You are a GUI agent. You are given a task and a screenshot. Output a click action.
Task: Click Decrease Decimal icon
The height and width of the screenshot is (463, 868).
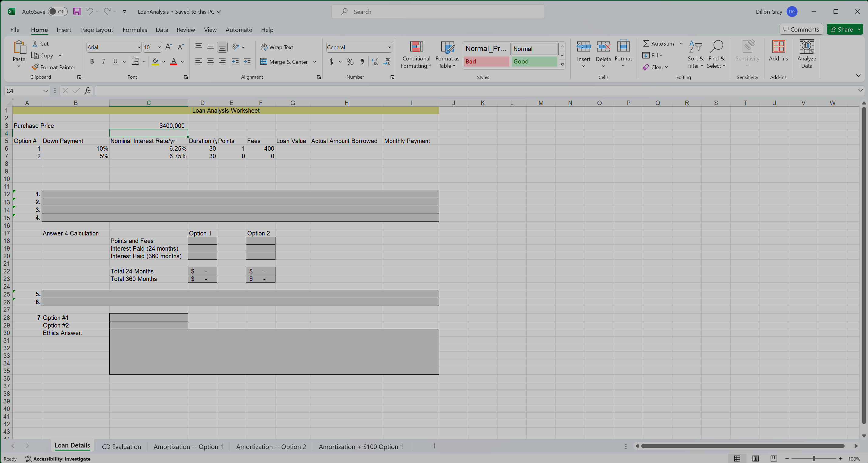(x=387, y=62)
